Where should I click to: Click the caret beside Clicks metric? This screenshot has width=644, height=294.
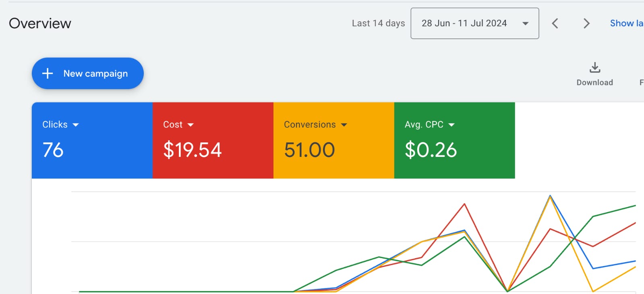click(x=76, y=125)
